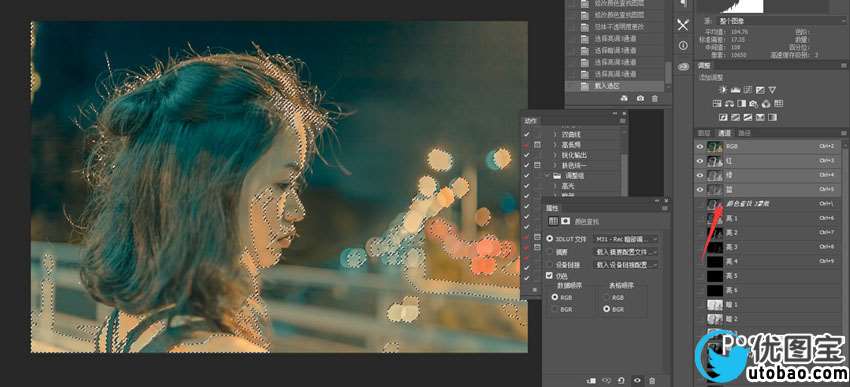The height and width of the screenshot is (387, 850).
Task: Click the camera snapshot icon in History panel
Action: [640, 99]
